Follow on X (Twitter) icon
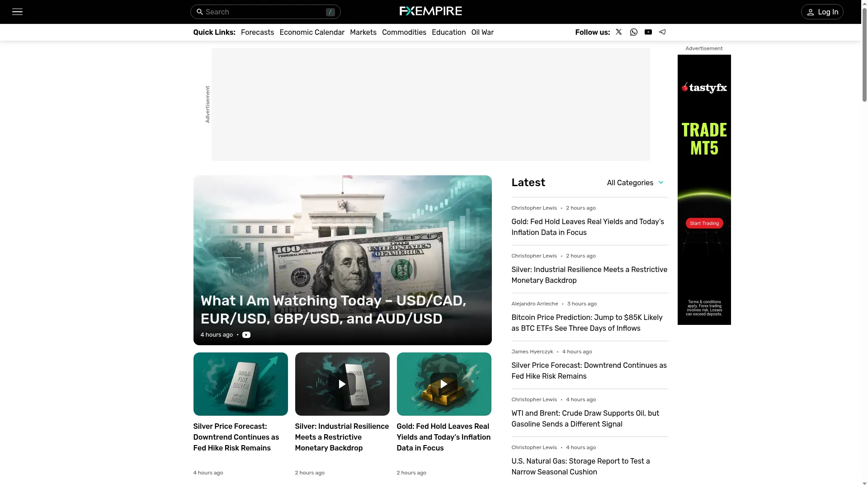Image resolution: width=868 pixels, height=488 pixels. click(618, 32)
